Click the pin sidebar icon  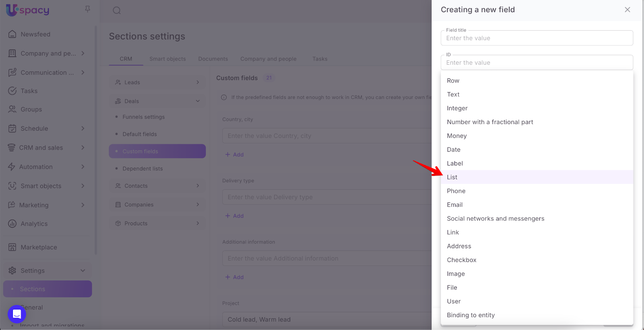(87, 9)
